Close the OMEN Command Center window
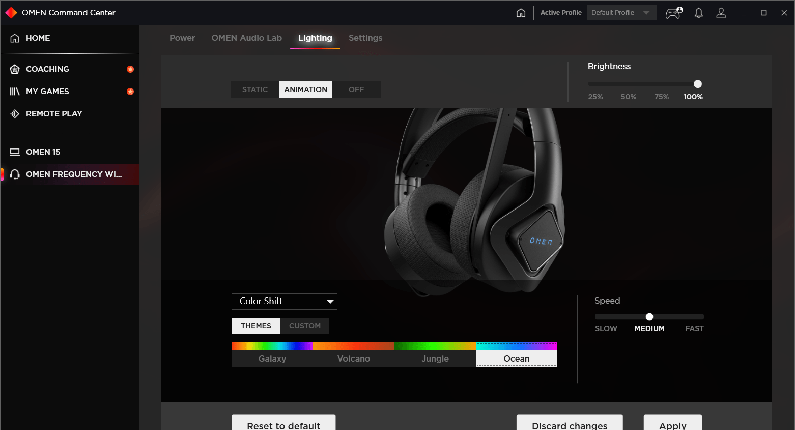The width and height of the screenshot is (795, 430). click(784, 13)
